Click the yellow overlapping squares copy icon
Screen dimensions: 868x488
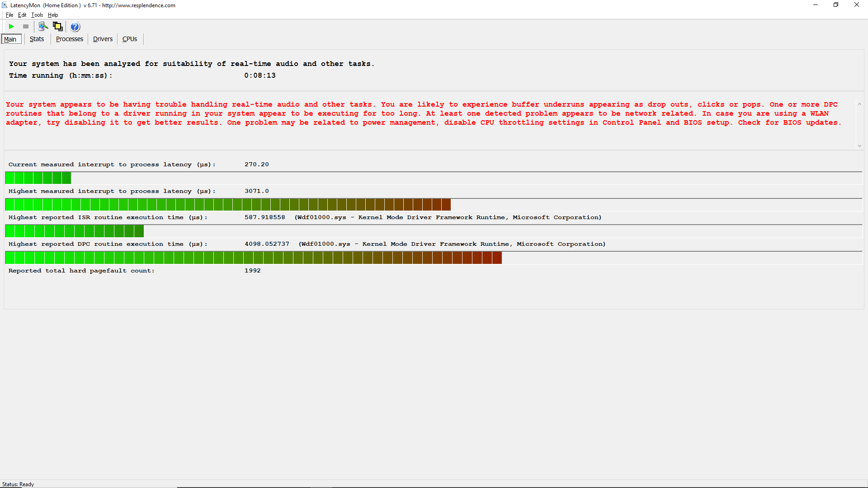57,27
